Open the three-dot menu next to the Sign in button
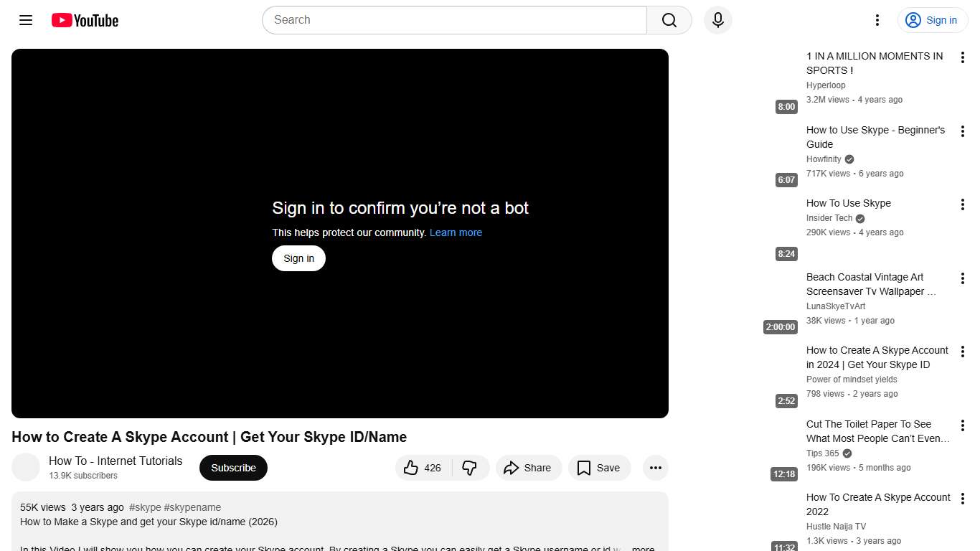980x551 pixels. (877, 20)
